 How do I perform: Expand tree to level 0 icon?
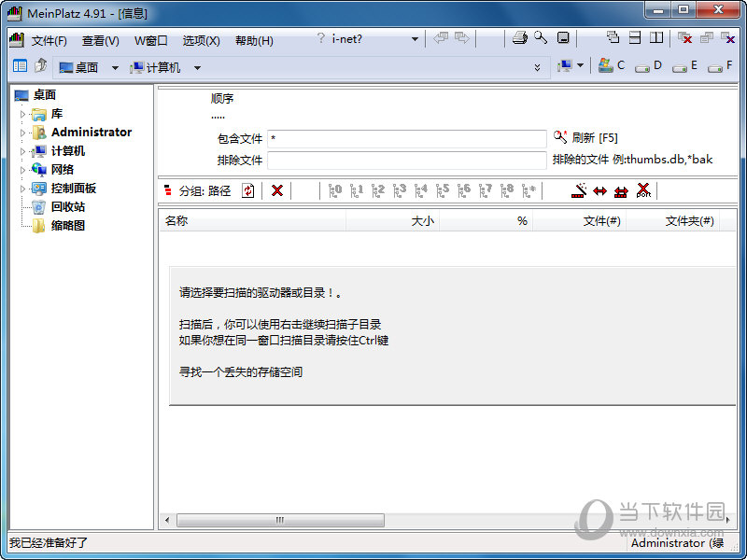click(x=335, y=191)
